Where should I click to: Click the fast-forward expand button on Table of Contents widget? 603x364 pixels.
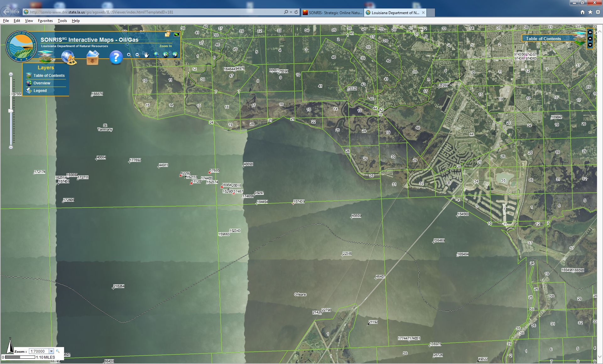click(590, 32)
